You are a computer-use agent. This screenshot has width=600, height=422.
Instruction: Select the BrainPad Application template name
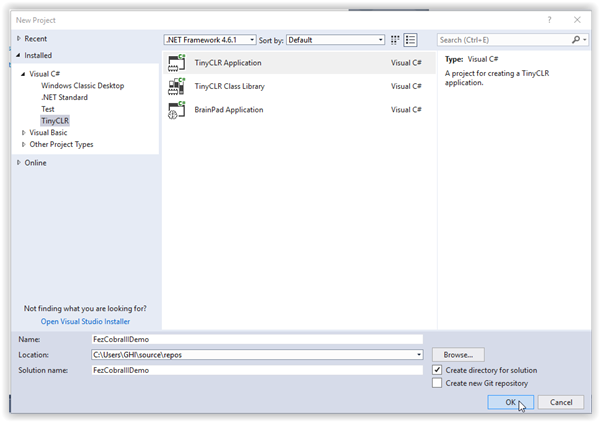228,110
